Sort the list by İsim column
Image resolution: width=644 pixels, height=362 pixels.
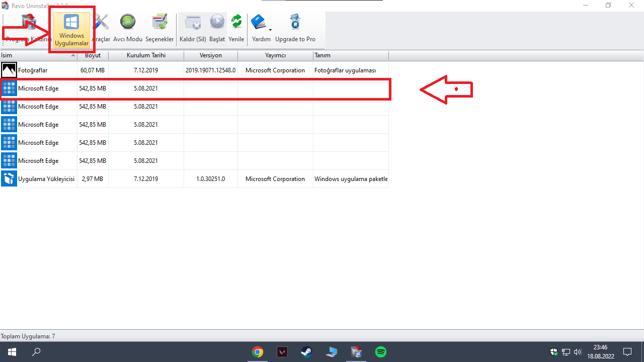click(x=39, y=55)
